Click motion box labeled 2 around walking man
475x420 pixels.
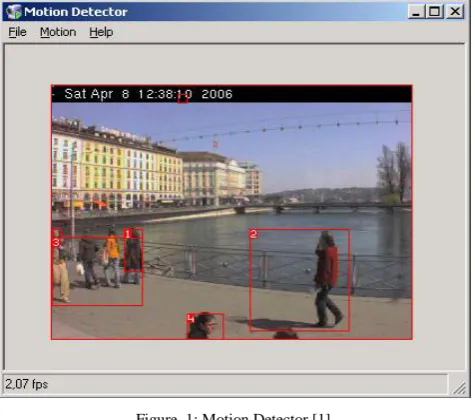tap(300, 280)
